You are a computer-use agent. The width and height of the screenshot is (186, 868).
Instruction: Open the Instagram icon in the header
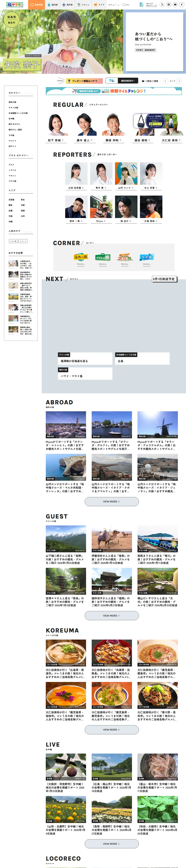coord(168,5)
